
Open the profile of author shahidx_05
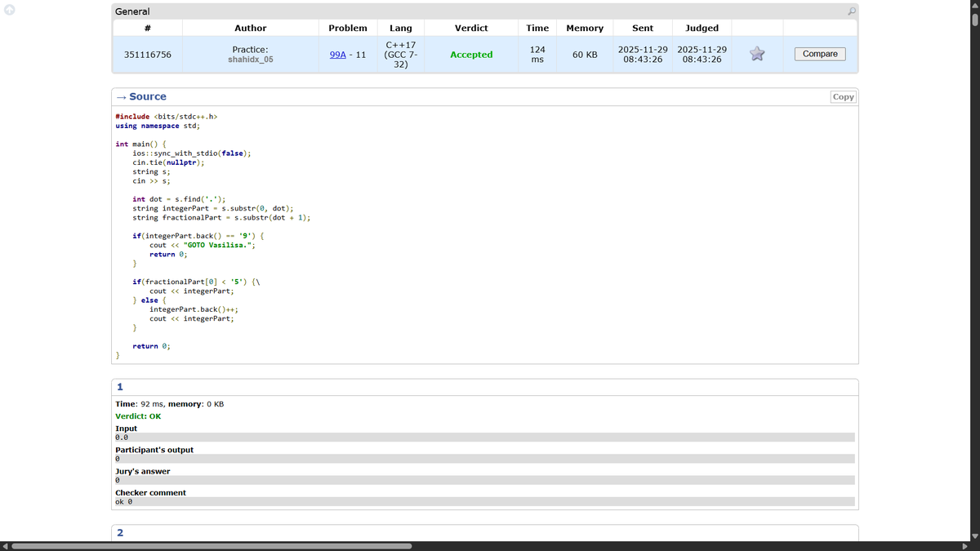coord(250,59)
